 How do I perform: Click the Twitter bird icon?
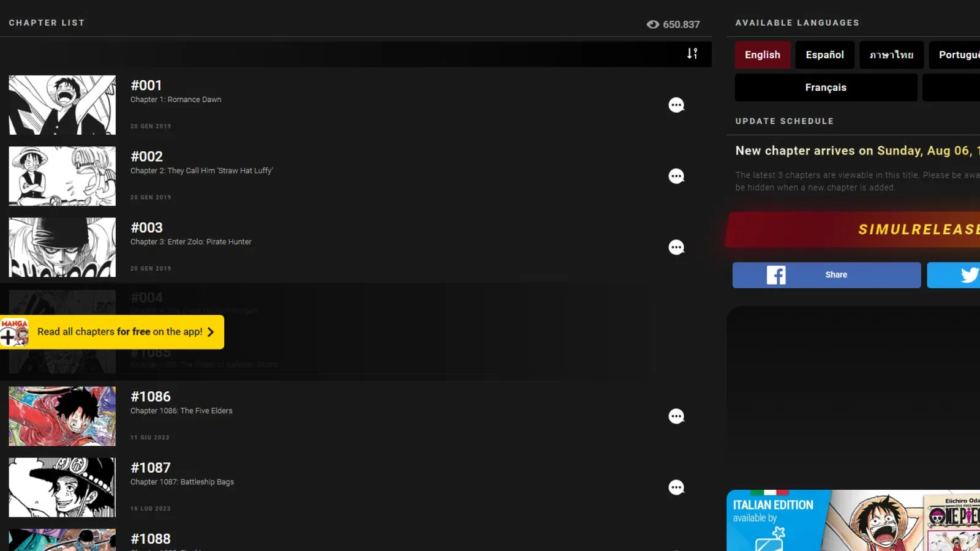click(x=970, y=275)
